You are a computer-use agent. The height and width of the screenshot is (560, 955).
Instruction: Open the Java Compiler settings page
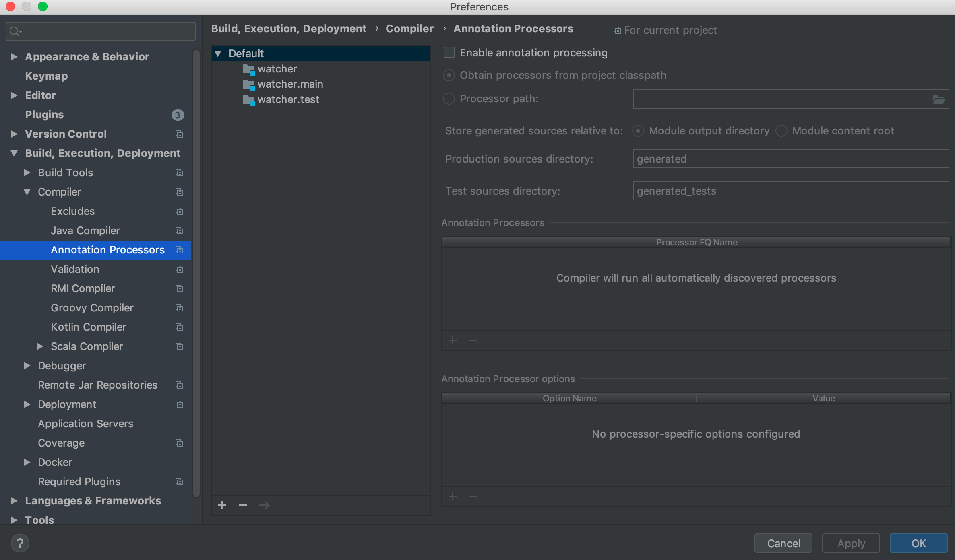[x=85, y=231]
